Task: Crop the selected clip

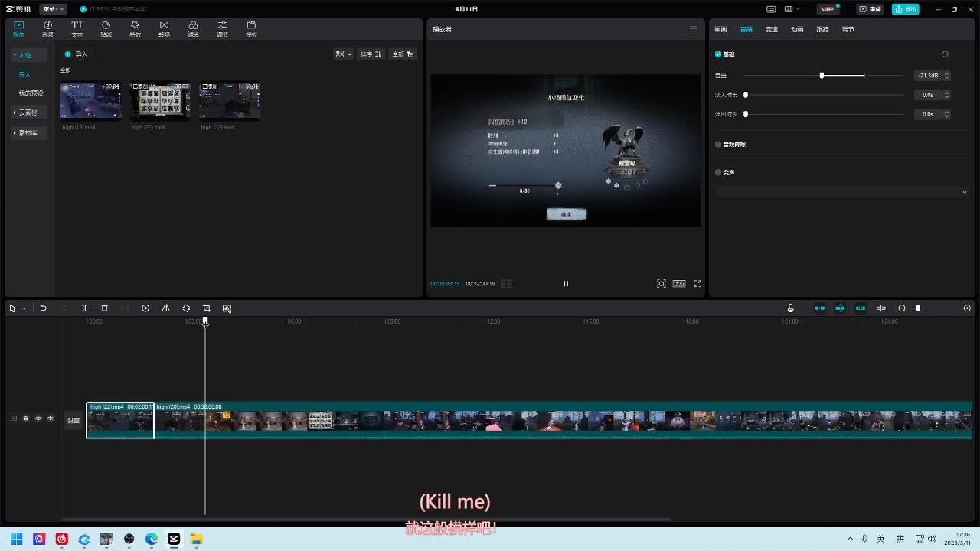Action: point(206,308)
